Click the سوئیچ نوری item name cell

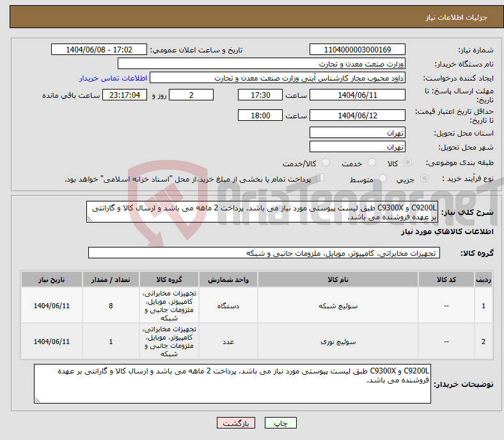pos(338,341)
